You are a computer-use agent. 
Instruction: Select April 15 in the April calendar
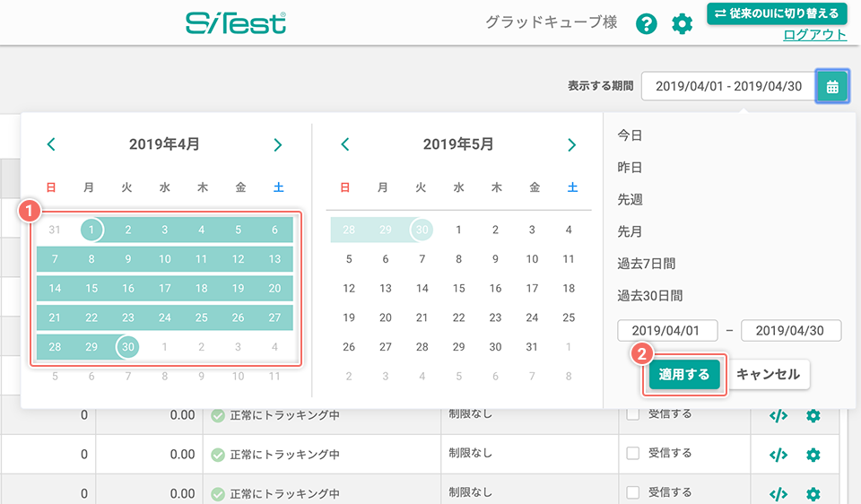(x=91, y=288)
